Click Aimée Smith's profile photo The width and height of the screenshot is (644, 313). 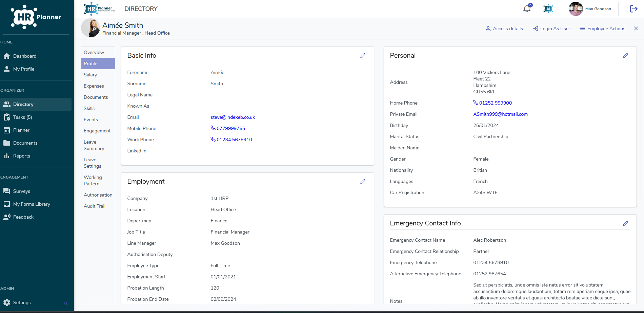pos(90,28)
